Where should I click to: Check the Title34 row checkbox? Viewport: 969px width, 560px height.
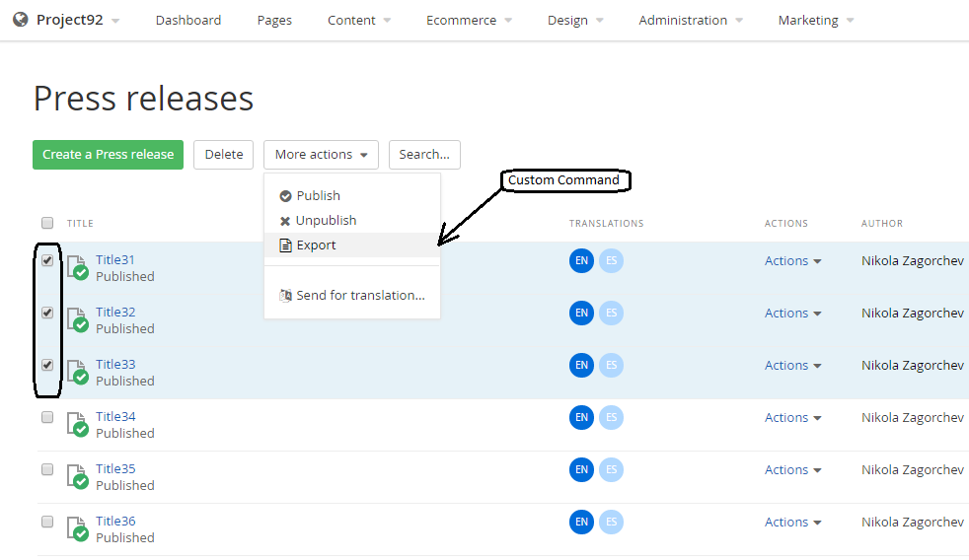pyautogui.click(x=47, y=417)
